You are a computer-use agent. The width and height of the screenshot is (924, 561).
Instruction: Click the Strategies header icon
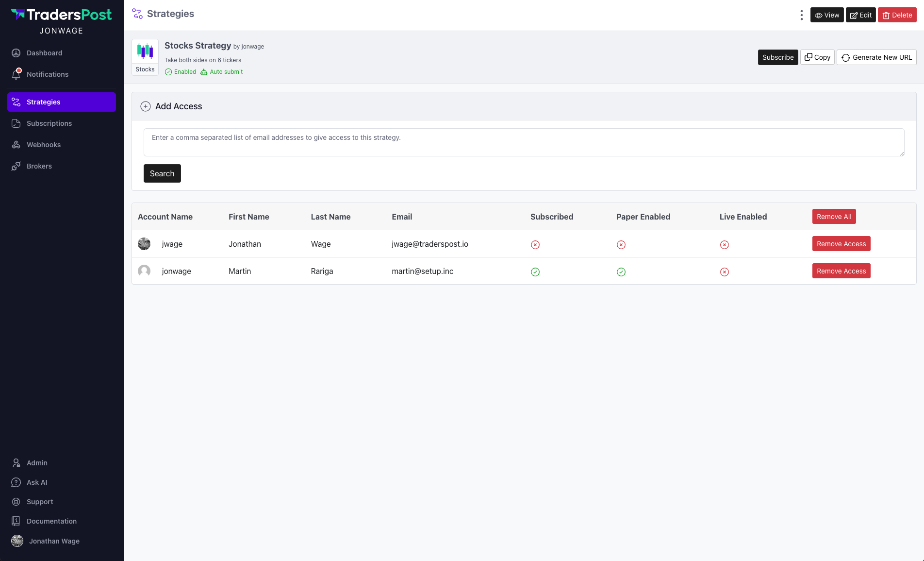(137, 14)
